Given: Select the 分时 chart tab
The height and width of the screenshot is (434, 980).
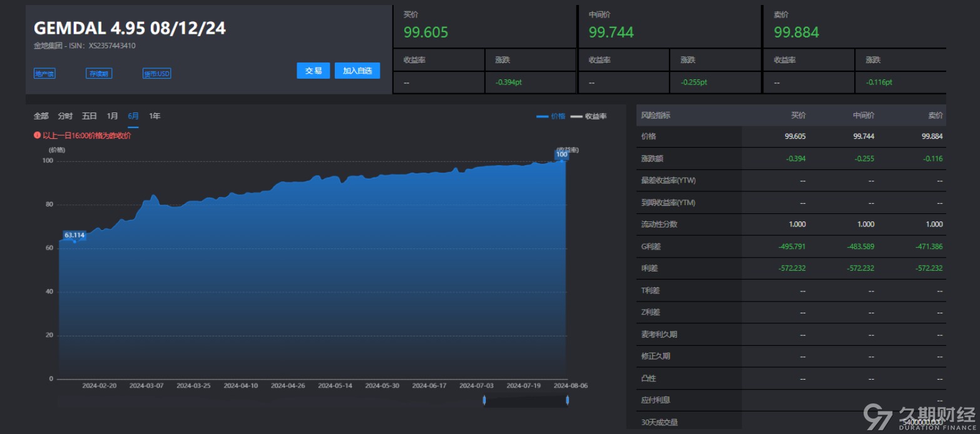Looking at the screenshot, I should (x=65, y=116).
